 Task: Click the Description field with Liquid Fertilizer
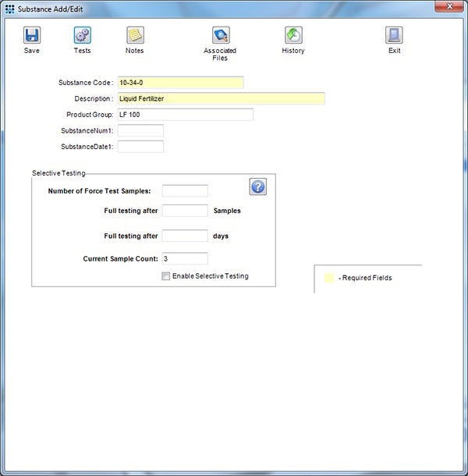point(221,99)
